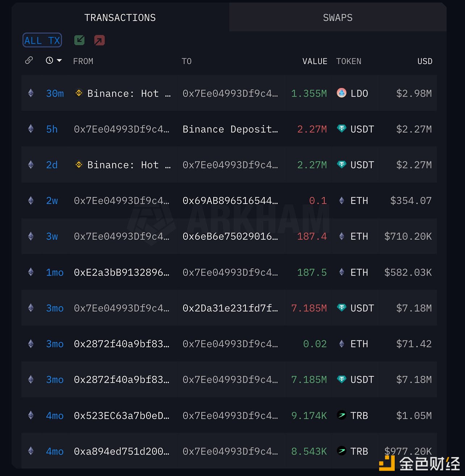The height and width of the screenshot is (476, 465).
Task: Open the Binance Deposit recipient address
Action: pos(230,129)
